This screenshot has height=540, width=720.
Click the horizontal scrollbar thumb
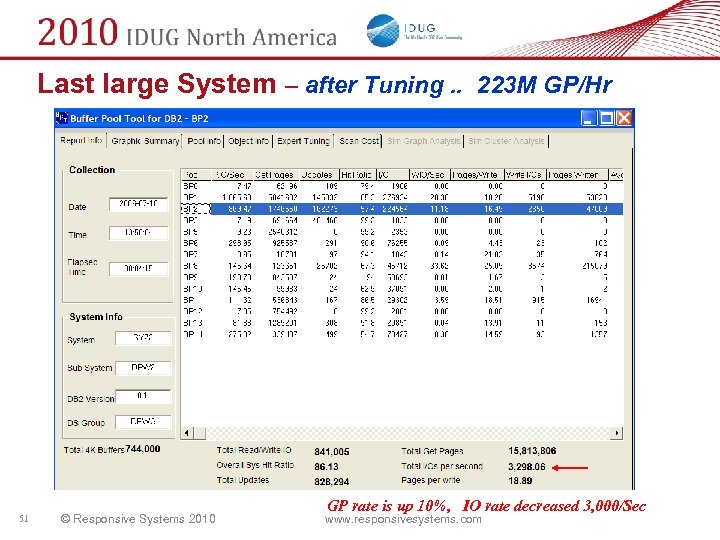199,433
